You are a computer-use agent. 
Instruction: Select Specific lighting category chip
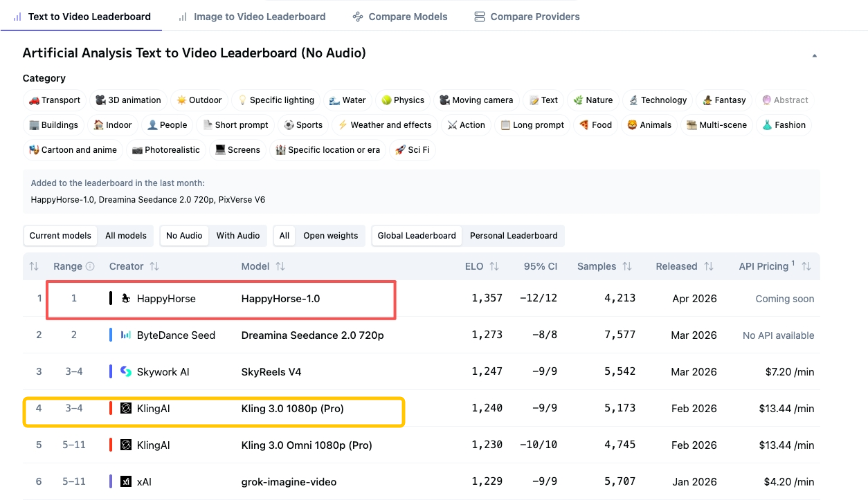(x=276, y=100)
